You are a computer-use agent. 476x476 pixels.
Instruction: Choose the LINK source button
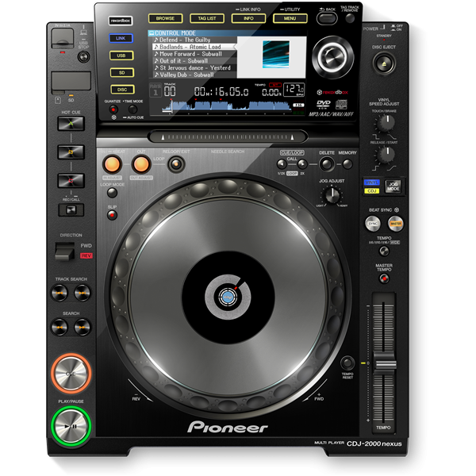121,38
